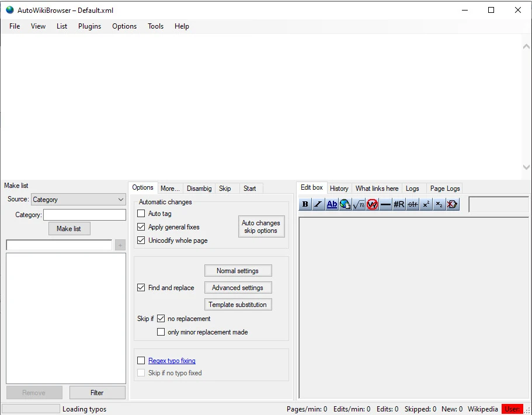
Task: Insert internal link with Ab icon
Action: click(x=332, y=204)
